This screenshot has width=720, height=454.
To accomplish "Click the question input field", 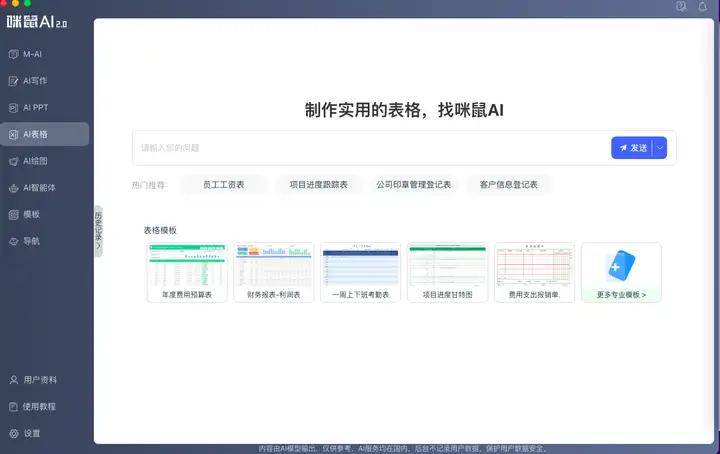I will tap(370, 148).
